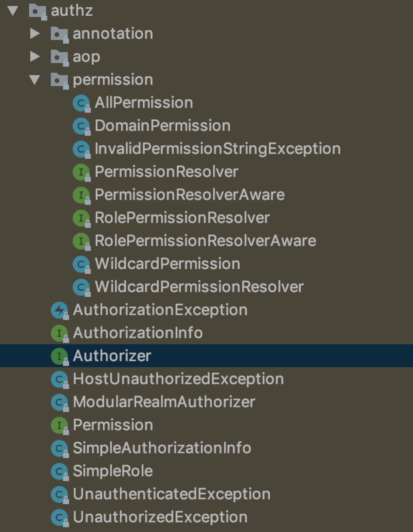Click the AuthorizationException lightning-bolt icon
Screen dimensions: 413x532
[x=60, y=310]
